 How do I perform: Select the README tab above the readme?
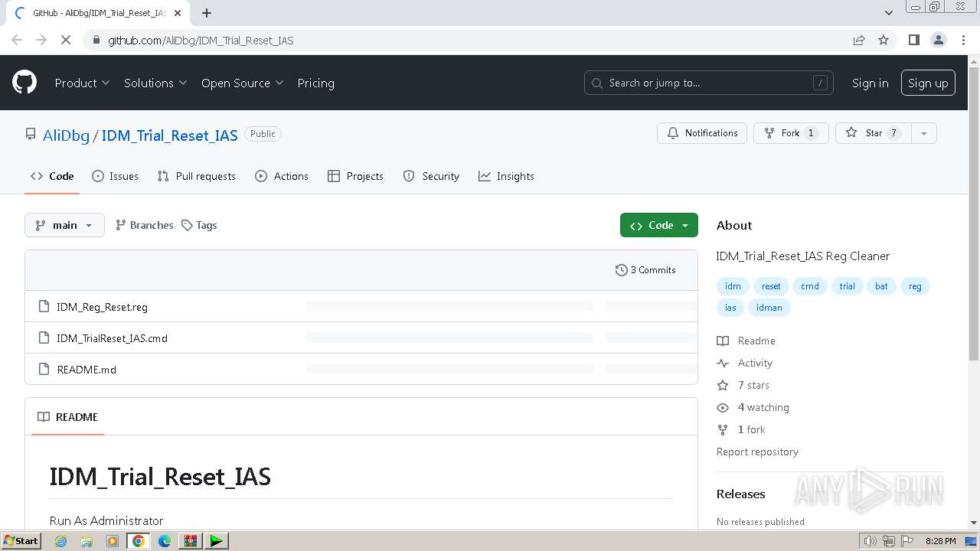(x=68, y=417)
